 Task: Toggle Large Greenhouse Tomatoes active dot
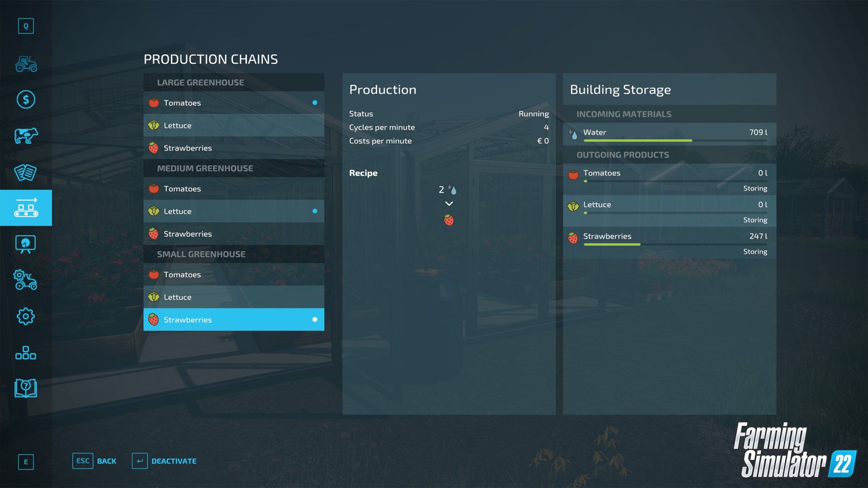pyautogui.click(x=315, y=103)
